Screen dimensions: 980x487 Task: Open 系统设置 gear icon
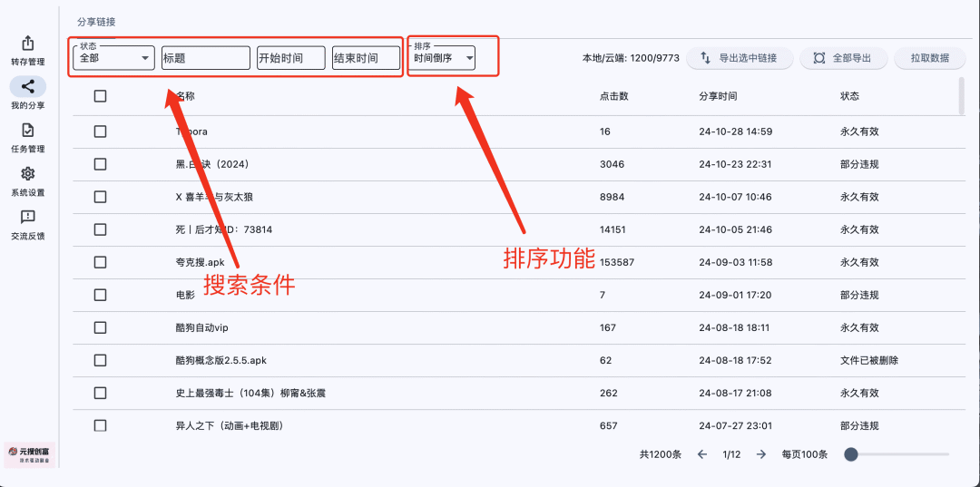27,173
